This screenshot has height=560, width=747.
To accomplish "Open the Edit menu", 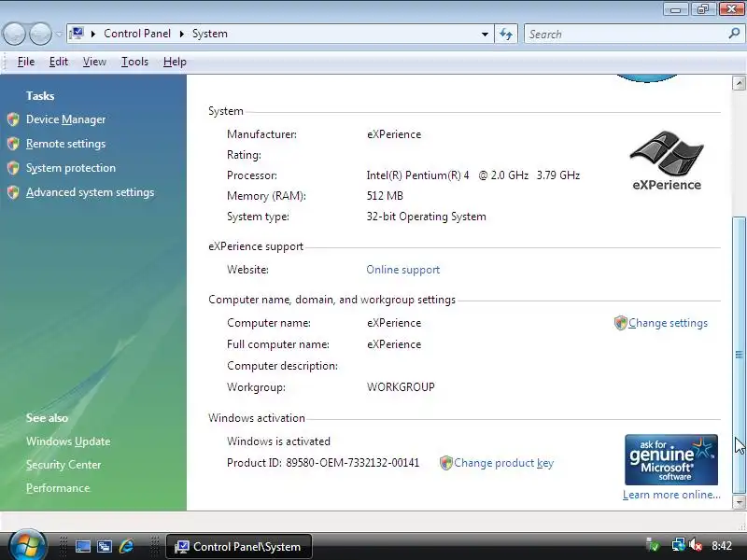I will click(59, 62).
